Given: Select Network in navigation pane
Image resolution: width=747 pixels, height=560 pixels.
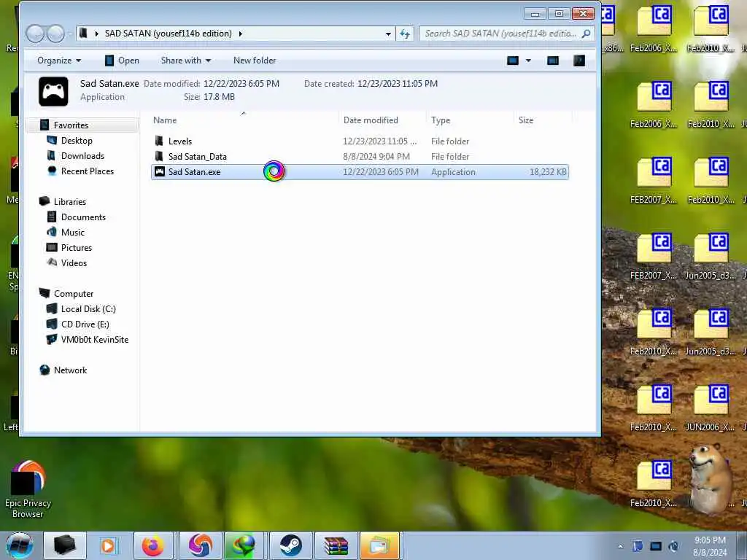Looking at the screenshot, I should (70, 370).
